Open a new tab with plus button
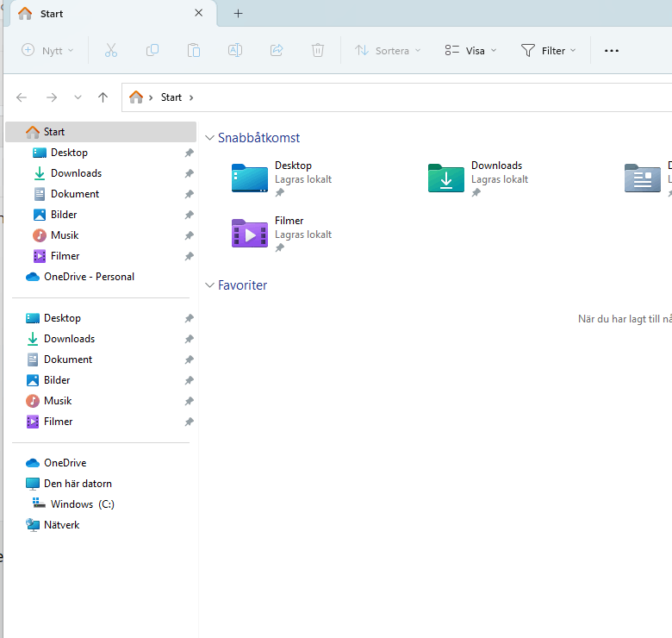This screenshot has width=672, height=638. (239, 14)
